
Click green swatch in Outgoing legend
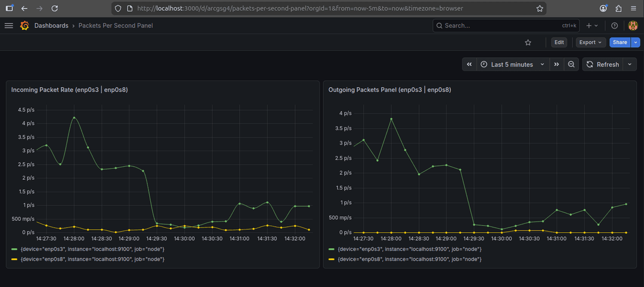[332, 249]
